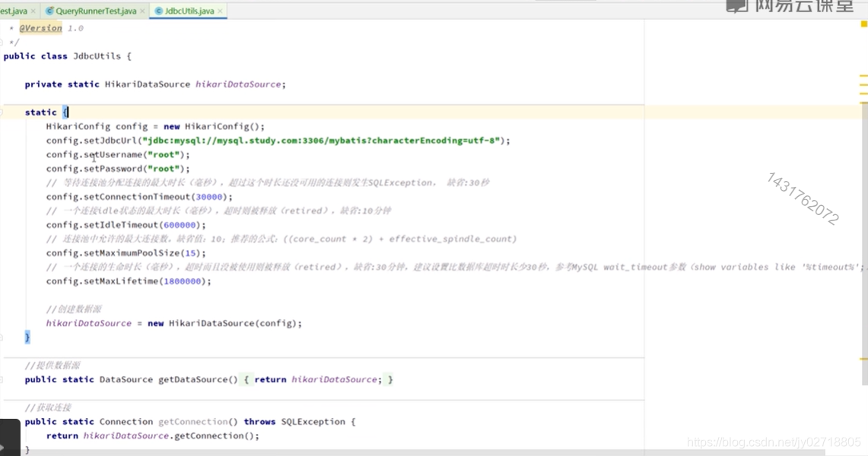Collapse the static initializer block fold marker
The width and height of the screenshot is (868, 456).
click(x=2, y=112)
